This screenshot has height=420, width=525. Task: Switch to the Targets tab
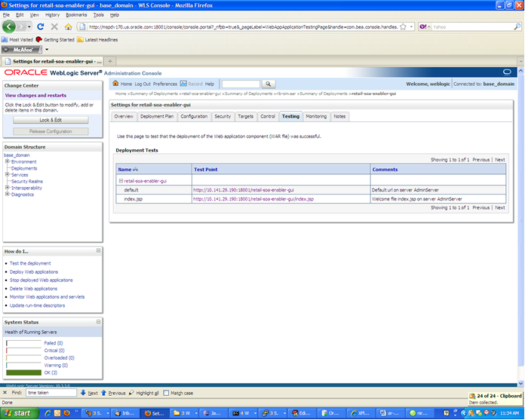(x=245, y=116)
